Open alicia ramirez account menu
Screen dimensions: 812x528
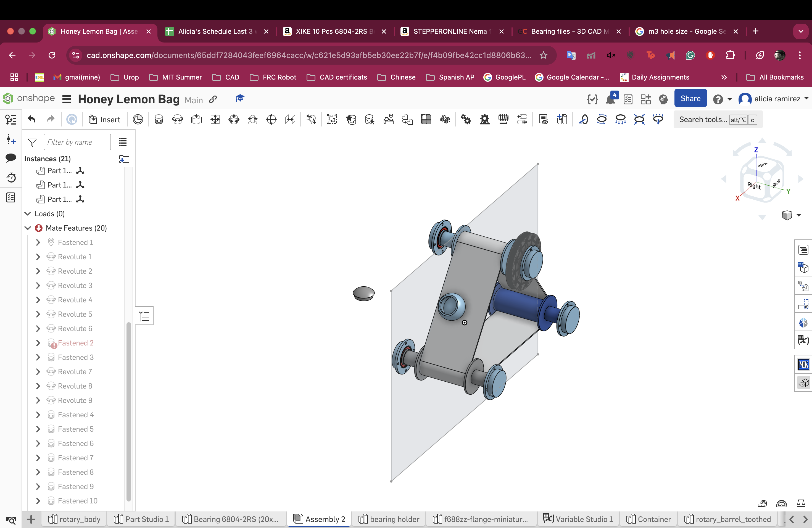[773, 99]
